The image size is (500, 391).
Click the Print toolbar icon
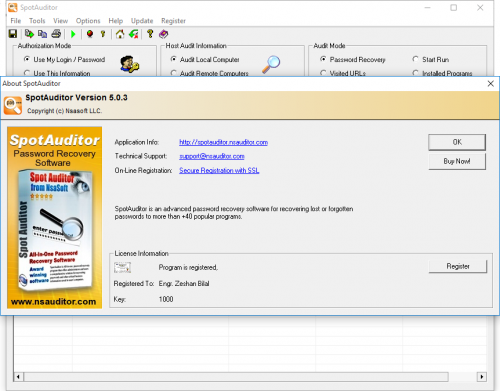click(56, 34)
